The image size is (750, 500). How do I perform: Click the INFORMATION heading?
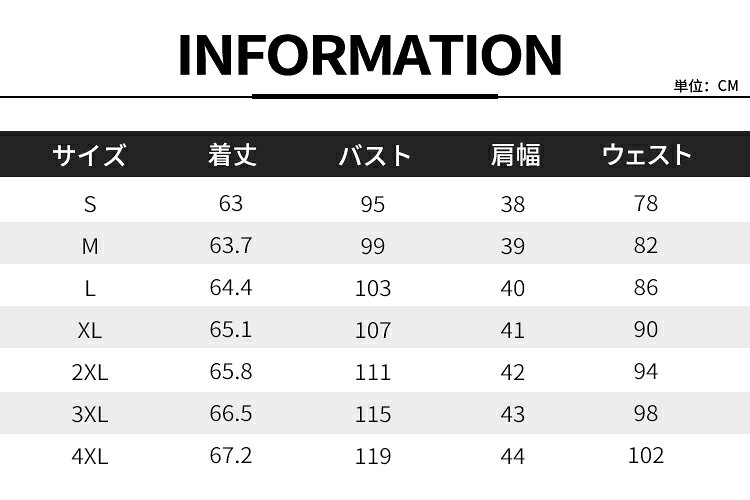pos(370,55)
